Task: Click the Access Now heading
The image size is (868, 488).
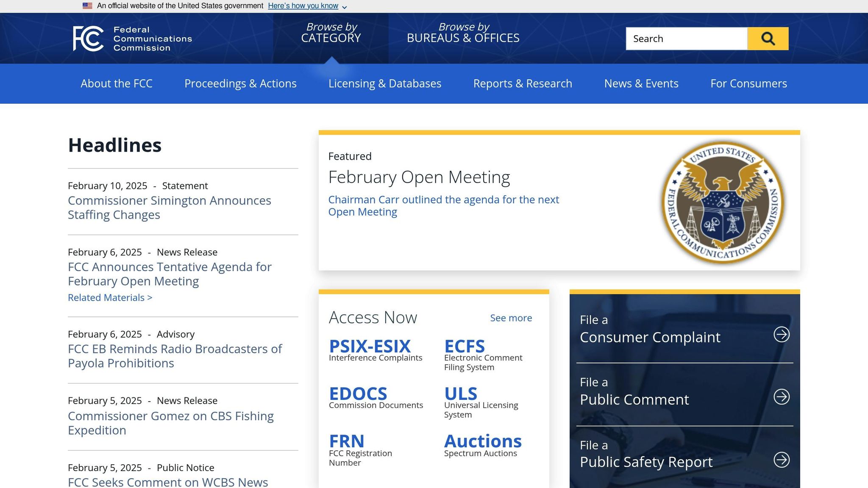Action: [373, 318]
